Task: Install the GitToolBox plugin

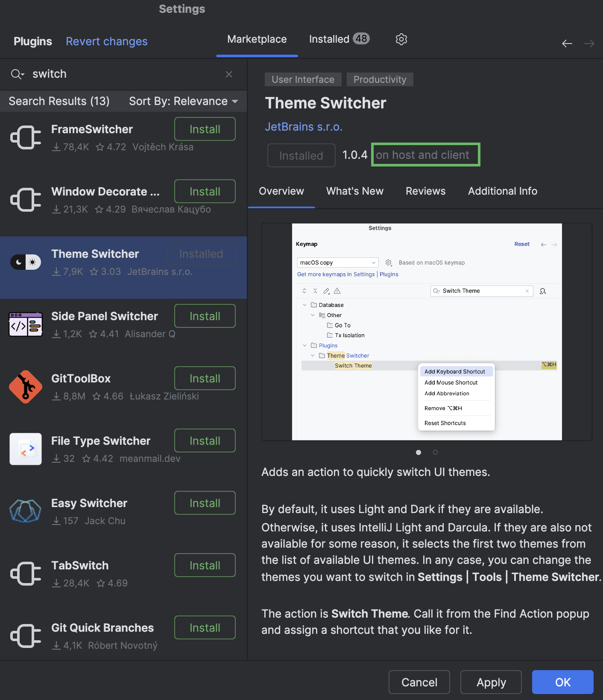Action: tap(205, 378)
